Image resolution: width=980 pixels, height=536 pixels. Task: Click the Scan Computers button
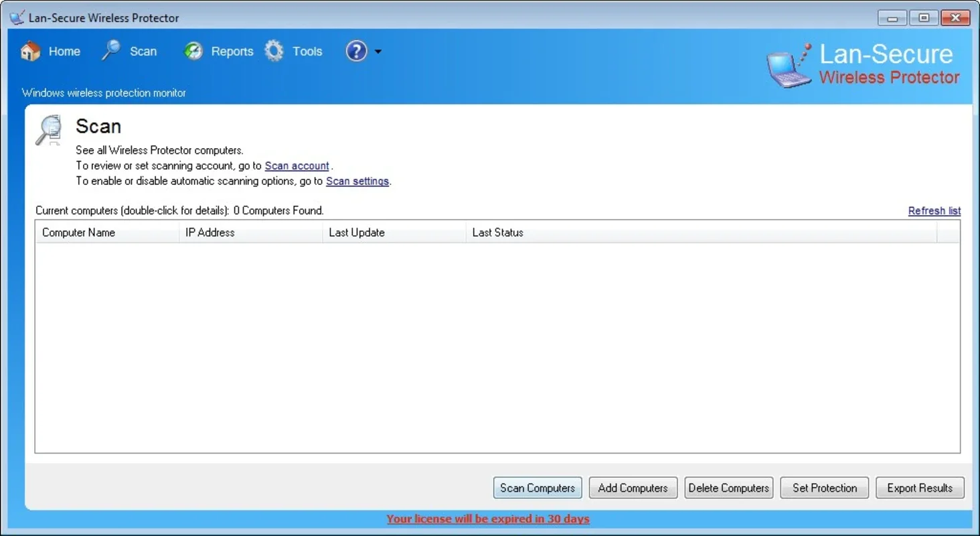(x=538, y=488)
